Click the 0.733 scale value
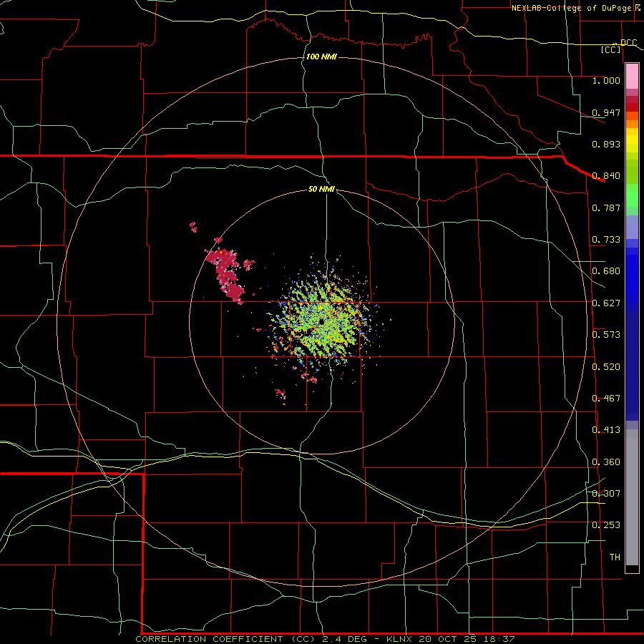The image size is (644, 644). click(606, 240)
